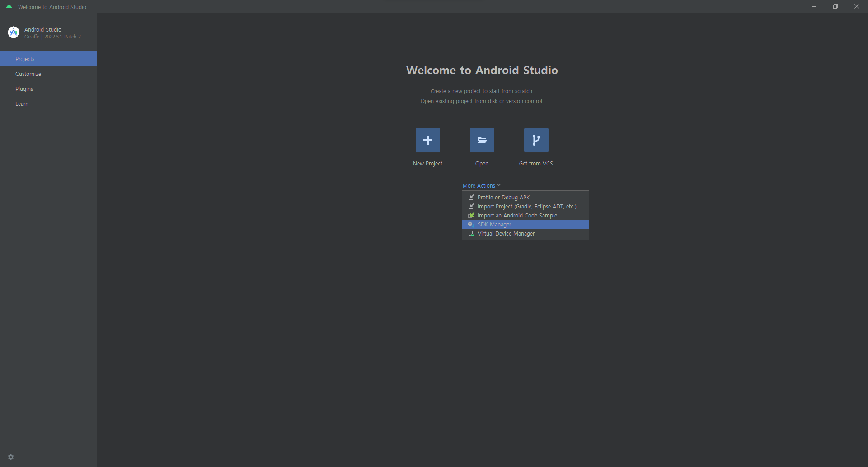Select the Projects tab in sidebar
Screen dimensions: 868x467
click(48, 59)
